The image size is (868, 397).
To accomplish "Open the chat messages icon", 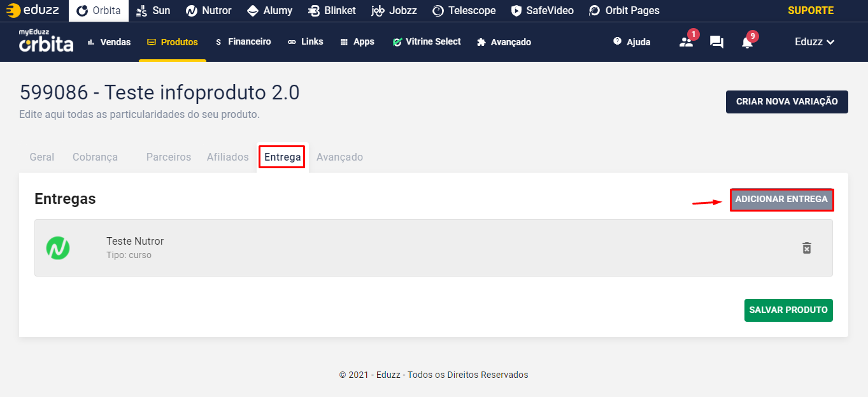I will click(x=716, y=42).
